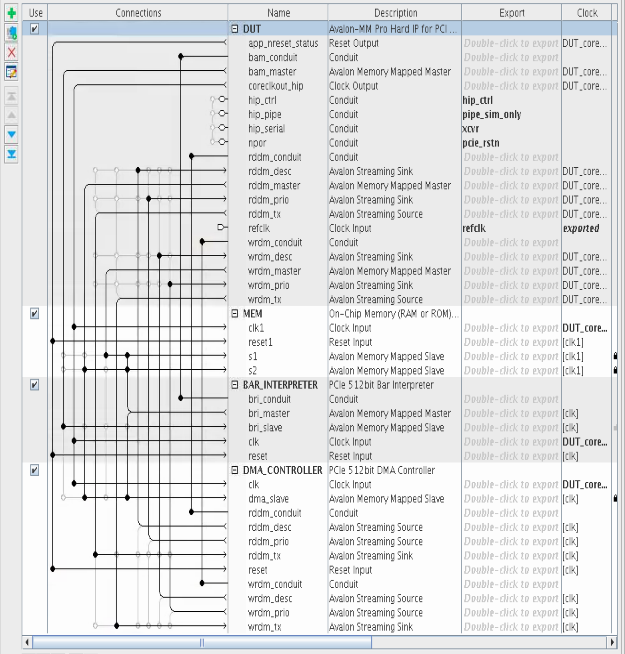Click export field of DUT rddm_master row
The image size is (625, 654).
coord(511,186)
